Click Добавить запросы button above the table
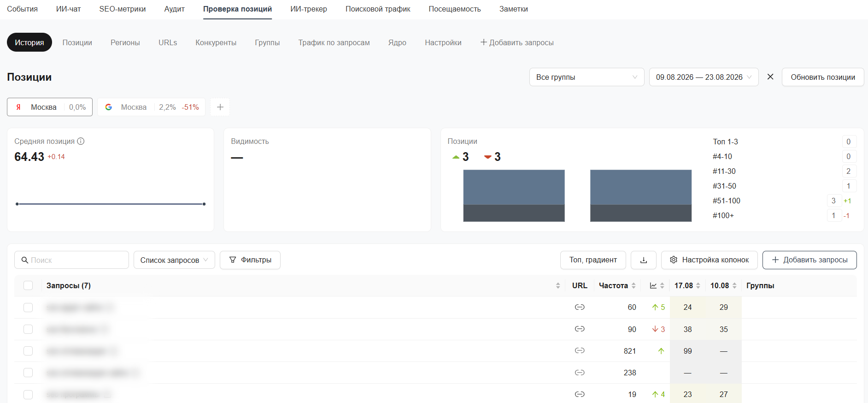This screenshot has width=868, height=403. tap(809, 260)
